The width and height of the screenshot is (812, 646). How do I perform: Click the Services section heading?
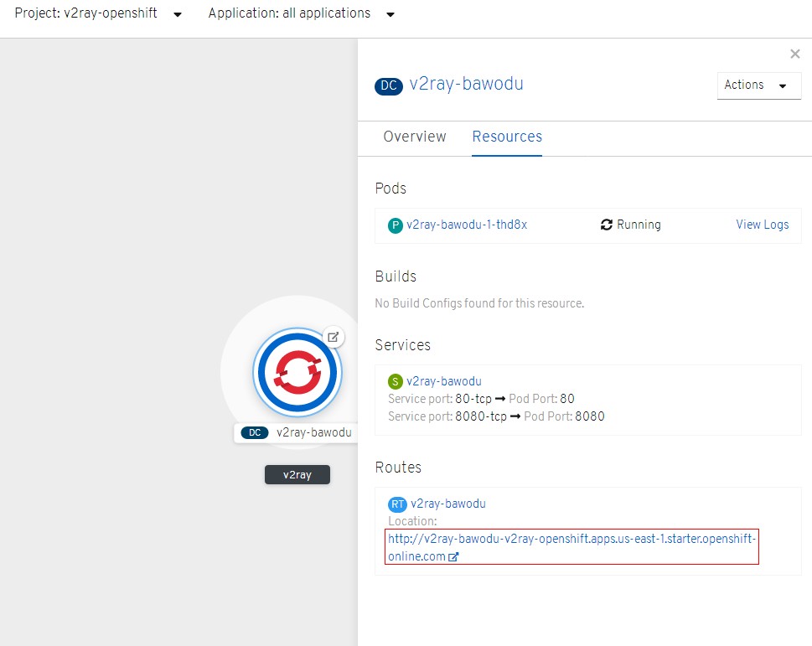coord(402,345)
